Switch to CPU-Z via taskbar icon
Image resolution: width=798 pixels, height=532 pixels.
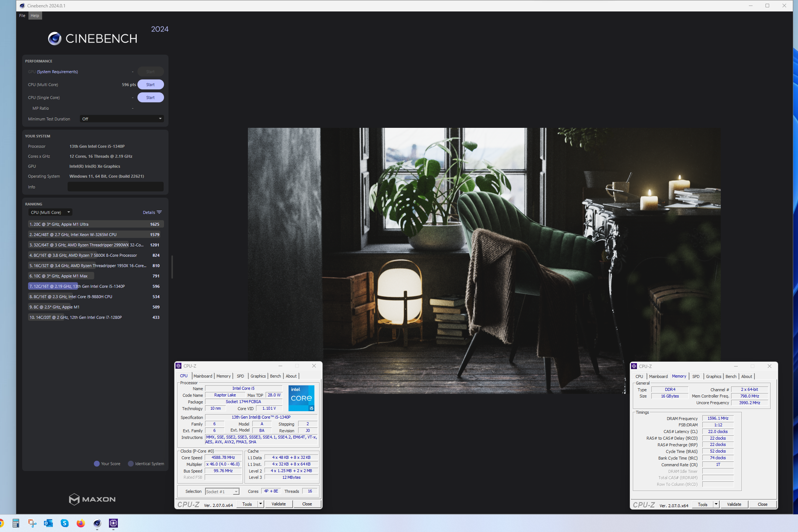(x=113, y=523)
